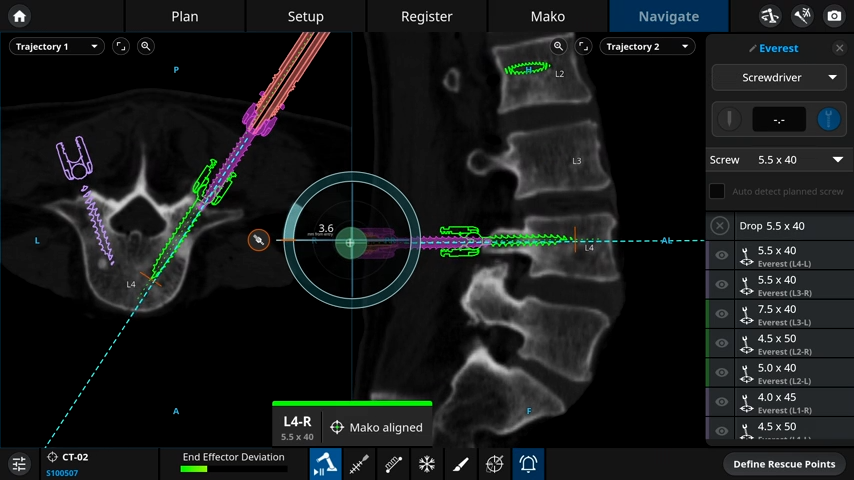Select the screw trajectory tool icon
The width and height of the screenshot is (854, 480).
pyautogui.click(x=359, y=464)
